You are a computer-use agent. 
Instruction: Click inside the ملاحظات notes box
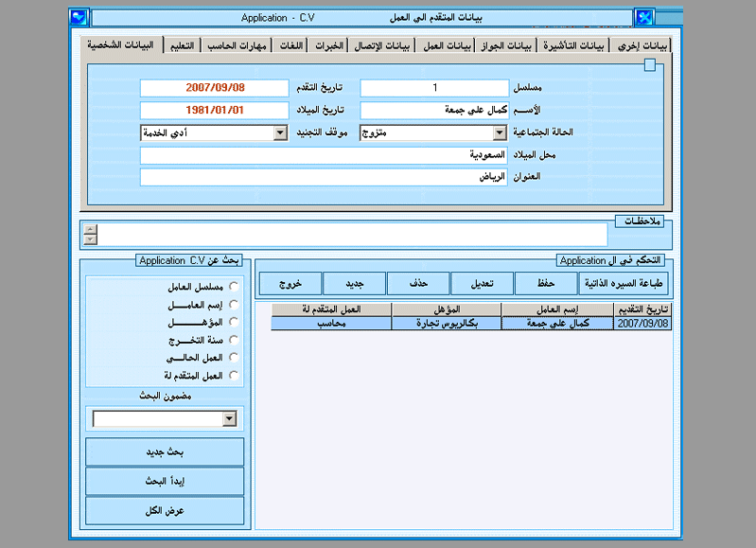click(352, 235)
